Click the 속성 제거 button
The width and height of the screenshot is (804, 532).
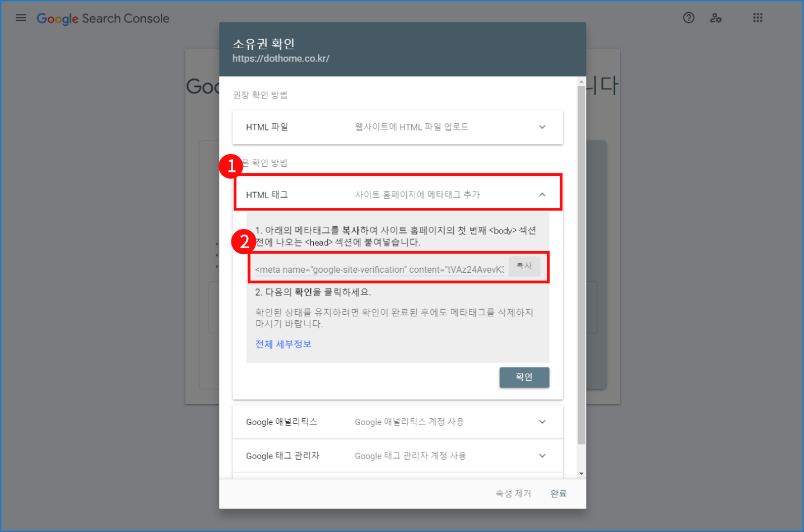pos(513,493)
